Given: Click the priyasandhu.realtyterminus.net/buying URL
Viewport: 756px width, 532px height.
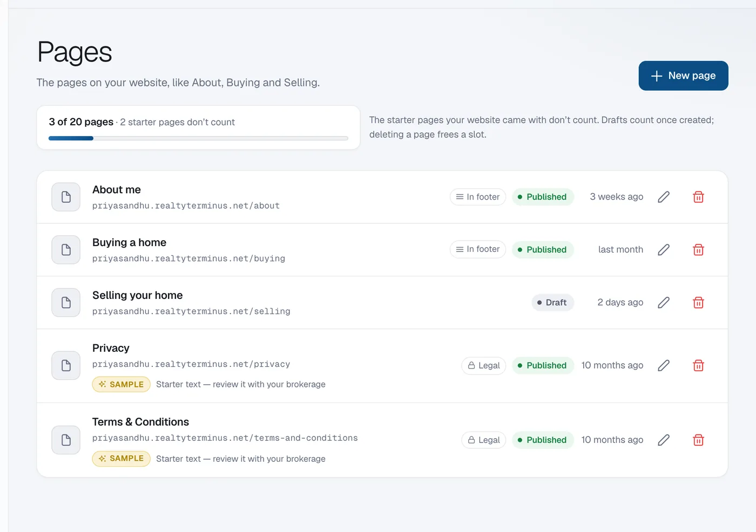Looking at the screenshot, I should pyautogui.click(x=189, y=259).
